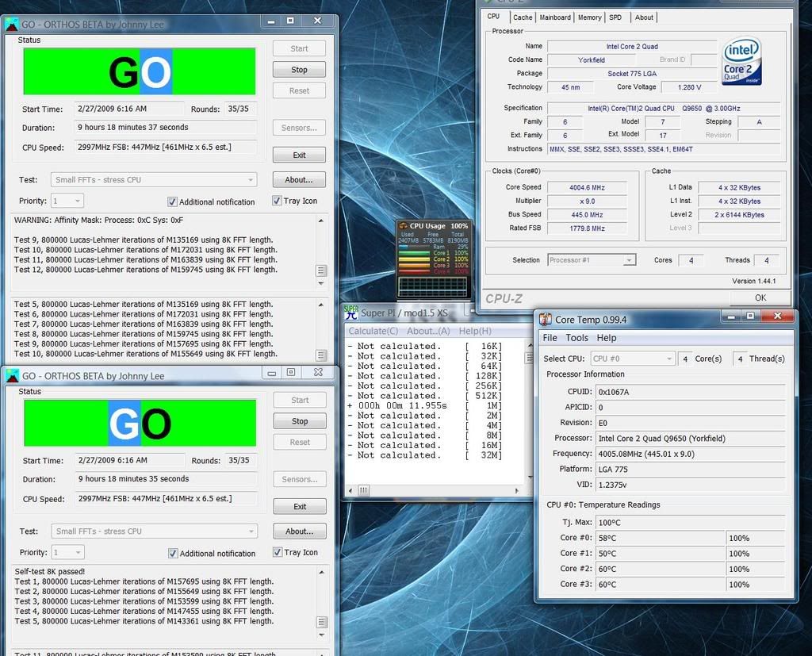Image resolution: width=812 pixels, height=656 pixels.
Task: Minimize the bottom ORTHOS window
Action: pos(271,373)
